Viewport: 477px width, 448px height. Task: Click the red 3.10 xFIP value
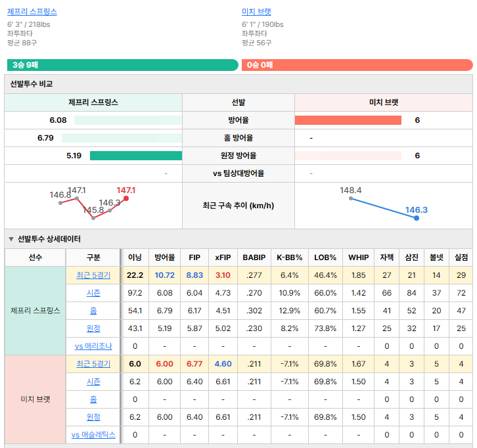click(x=223, y=275)
